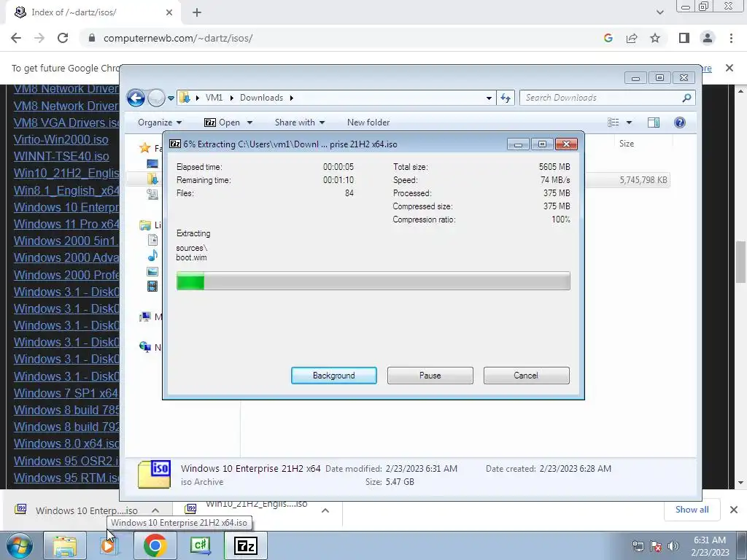Screen dimensions: 747x560
Task: Open Windows 8.0 x64.iso link
Action: tap(66, 443)
